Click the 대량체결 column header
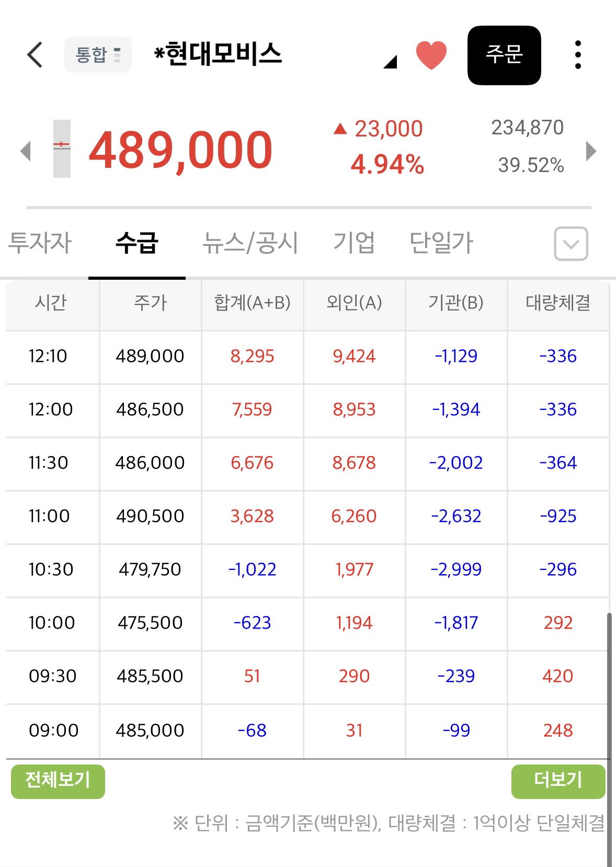Image resolution: width=616 pixels, height=867 pixels. click(x=558, y=303)
